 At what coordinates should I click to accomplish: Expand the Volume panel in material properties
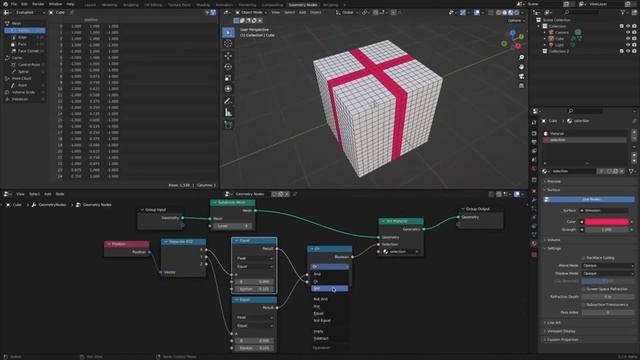click(x=554, y=240)
